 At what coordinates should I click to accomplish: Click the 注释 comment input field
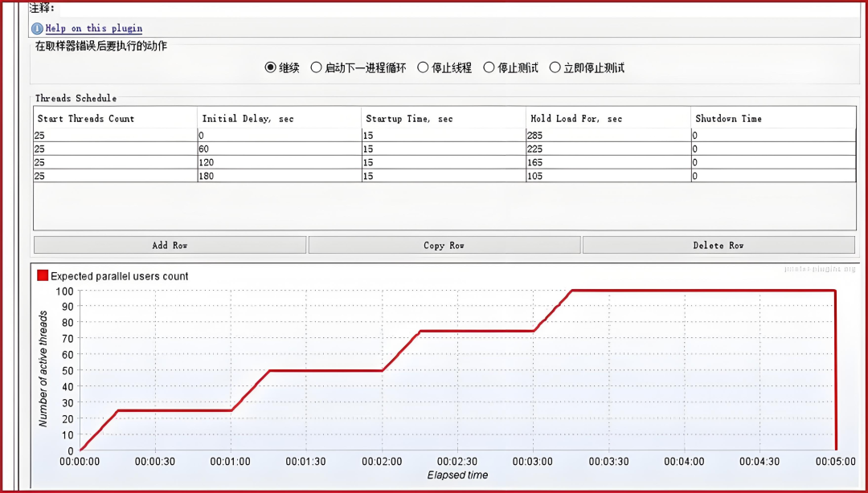coord(460,9)
